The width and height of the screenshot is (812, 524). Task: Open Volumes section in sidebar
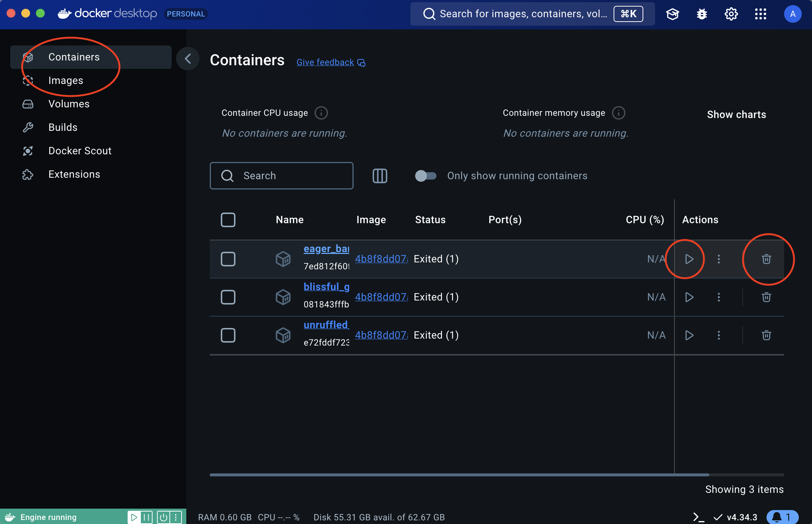pos(69,104)
